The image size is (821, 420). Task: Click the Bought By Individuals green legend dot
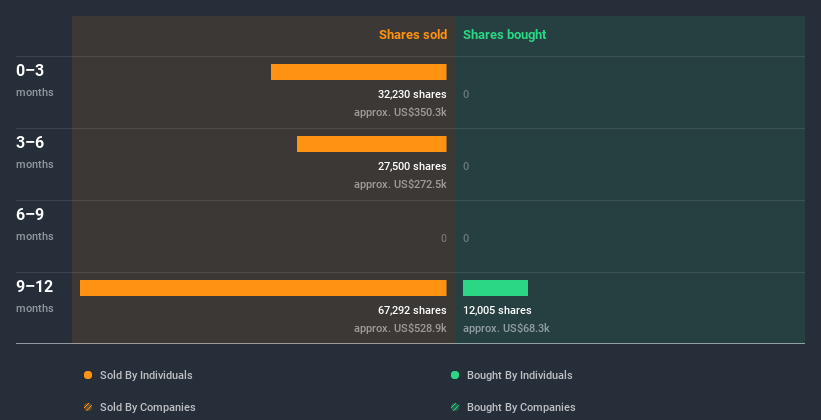(x=455, y=375)
